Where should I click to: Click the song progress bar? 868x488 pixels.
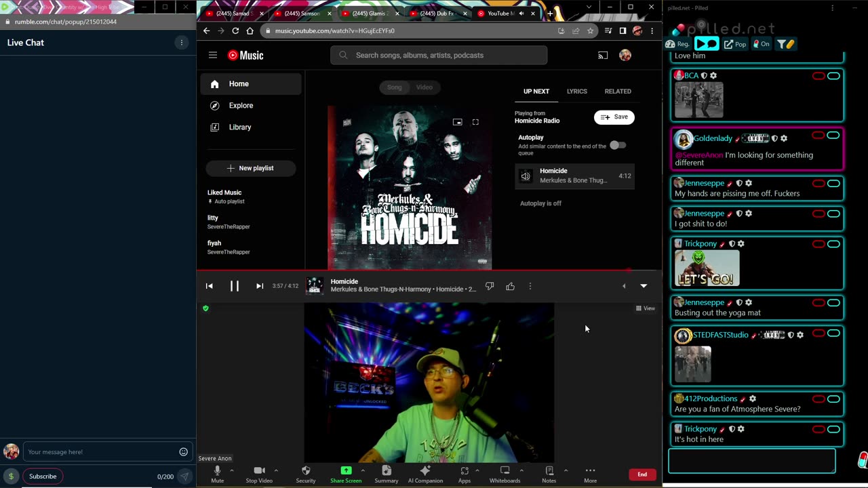click(429, 270)
